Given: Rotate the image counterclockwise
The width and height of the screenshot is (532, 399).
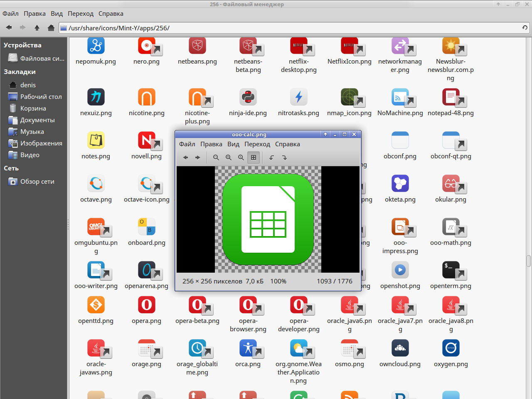Looking at the screenshot, I should coord(271,158).
